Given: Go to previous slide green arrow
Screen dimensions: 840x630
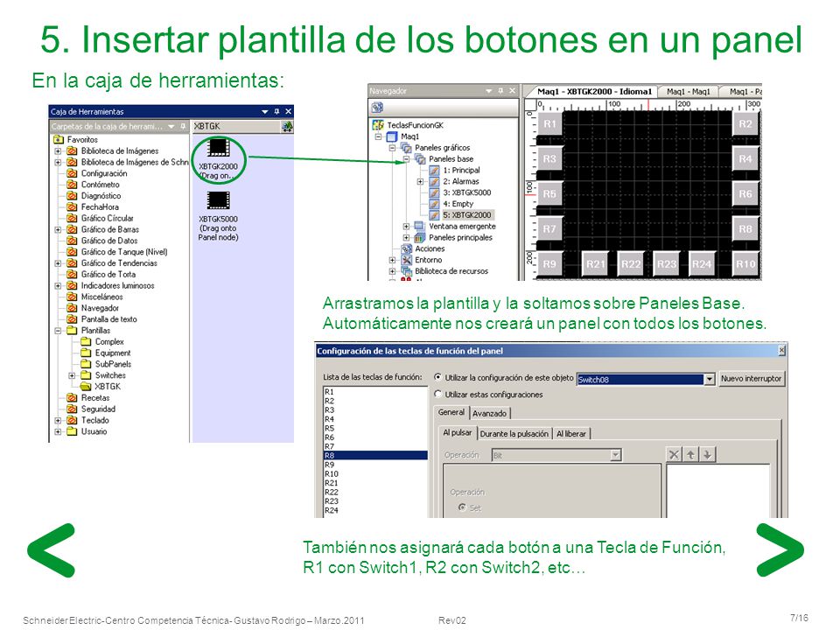Looking at the screenshot, I should pyautogui.click(x=52, y=550).
